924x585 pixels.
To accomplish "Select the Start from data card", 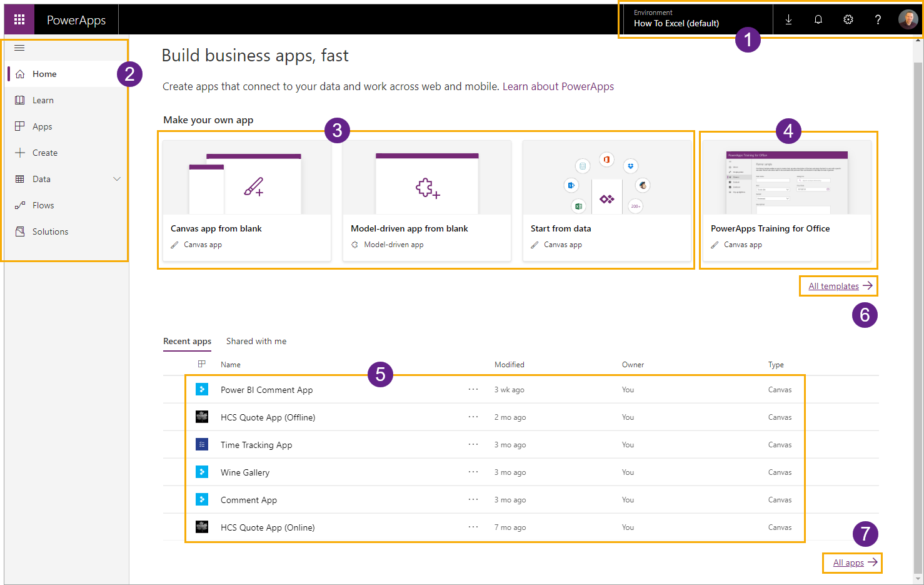I will coord(607,200).
